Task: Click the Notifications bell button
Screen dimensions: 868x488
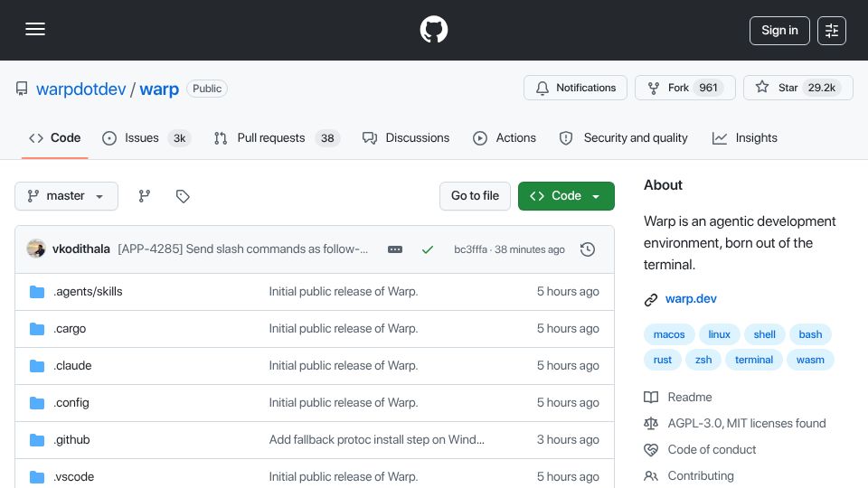Action: click(575, 88)
